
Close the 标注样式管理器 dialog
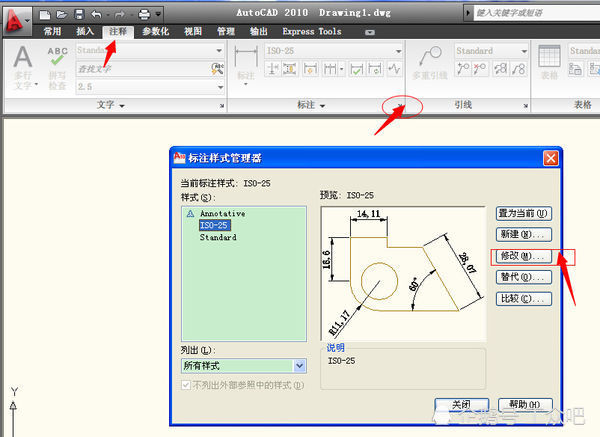pyautogui.click(x=551, y=158)
